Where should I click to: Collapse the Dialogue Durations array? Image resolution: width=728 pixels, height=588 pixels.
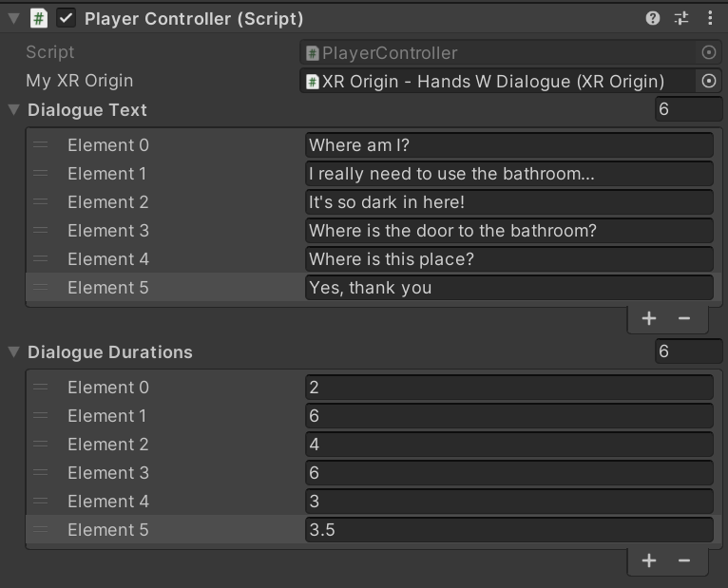point(13,352)
